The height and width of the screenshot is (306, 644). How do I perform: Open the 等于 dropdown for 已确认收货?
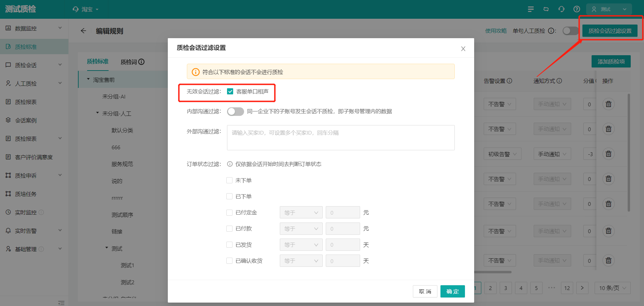pos(301,261)
